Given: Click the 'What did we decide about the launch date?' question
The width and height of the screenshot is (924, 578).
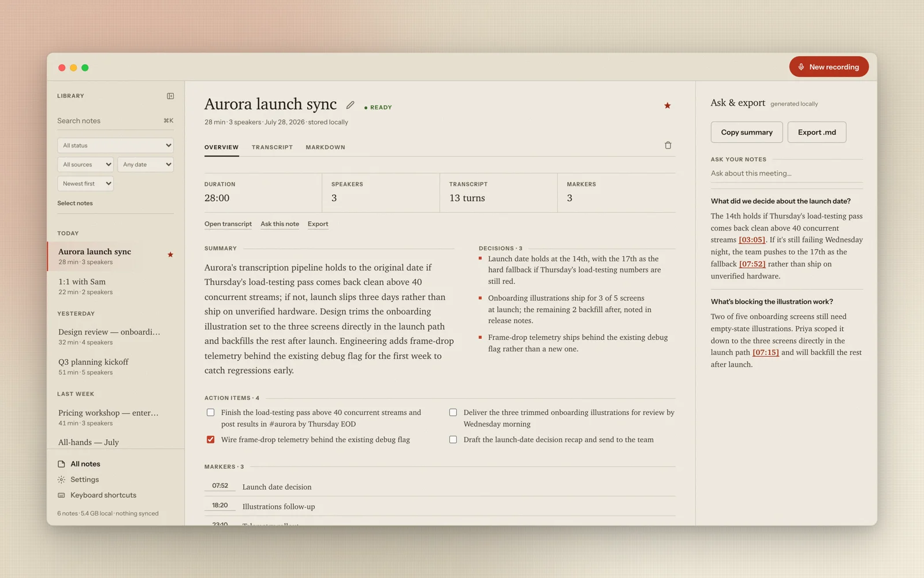Looking at the screenshot, I should pos(781,201).
